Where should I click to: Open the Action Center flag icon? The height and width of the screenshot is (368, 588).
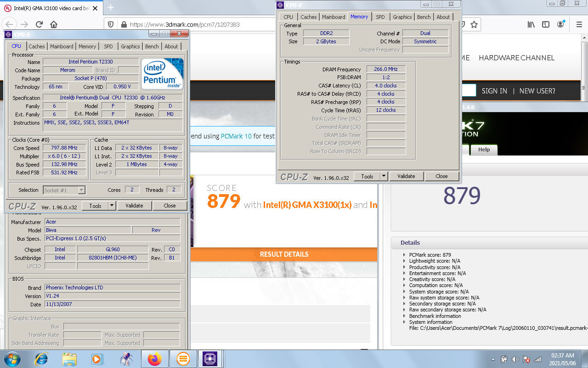pyautogui.click(x=526, y=359)
